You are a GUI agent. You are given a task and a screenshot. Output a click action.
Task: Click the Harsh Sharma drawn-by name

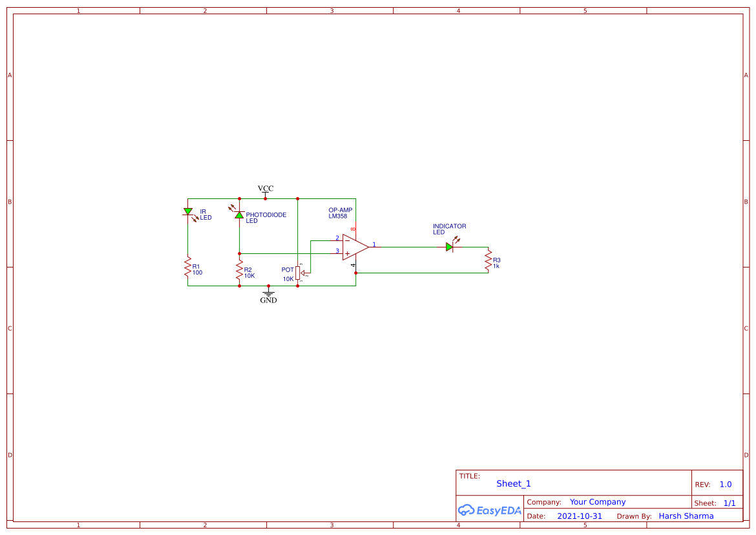coord(686,516)
